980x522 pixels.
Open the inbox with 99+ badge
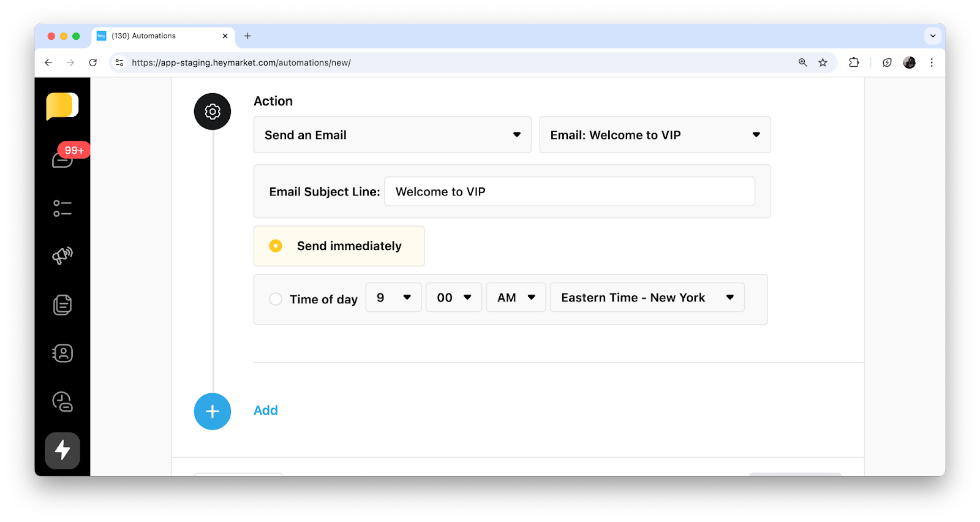(62, 159)
